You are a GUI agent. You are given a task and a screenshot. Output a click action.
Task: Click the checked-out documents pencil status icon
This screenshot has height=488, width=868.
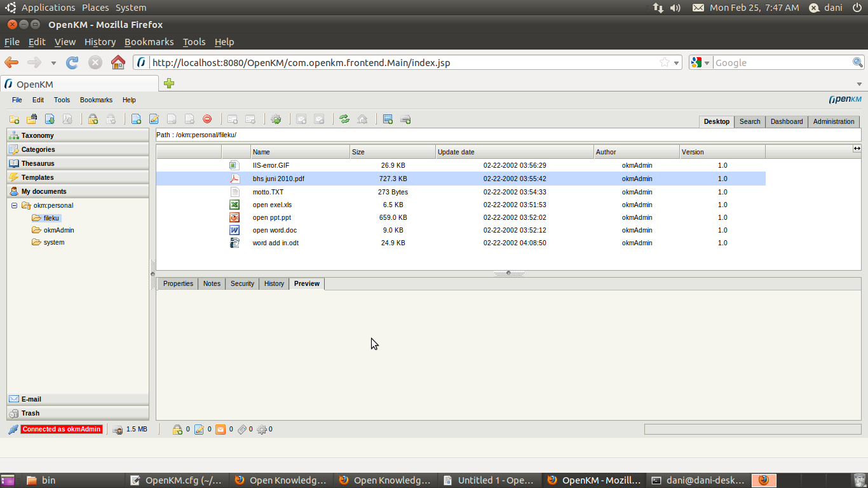point(199,430)
